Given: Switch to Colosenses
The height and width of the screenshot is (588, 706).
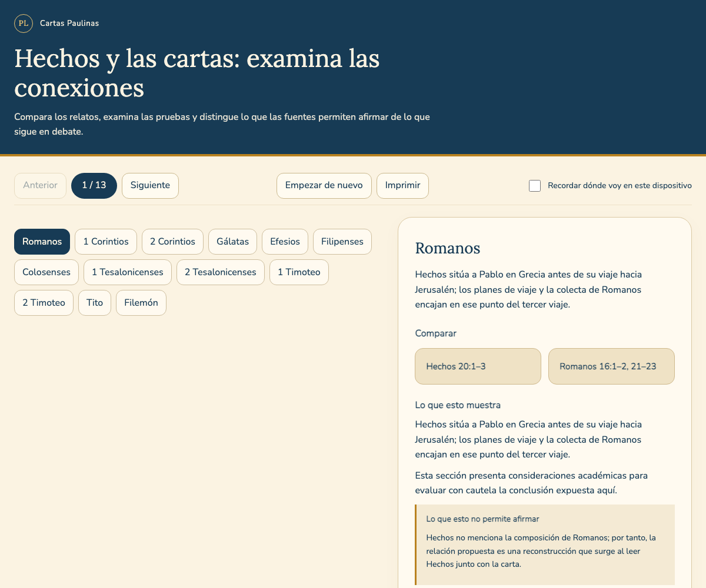Looking at the screenshot, I should click(x=46, y=272).
